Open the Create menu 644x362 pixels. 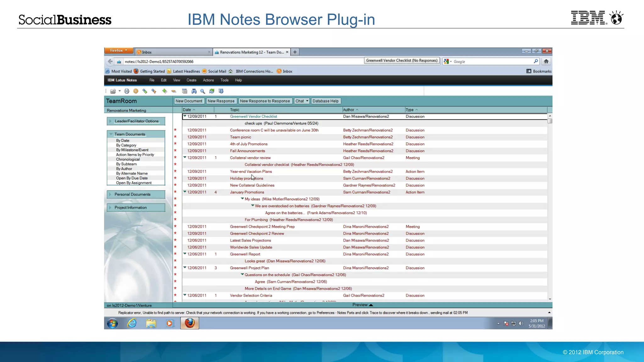[192, 80]
